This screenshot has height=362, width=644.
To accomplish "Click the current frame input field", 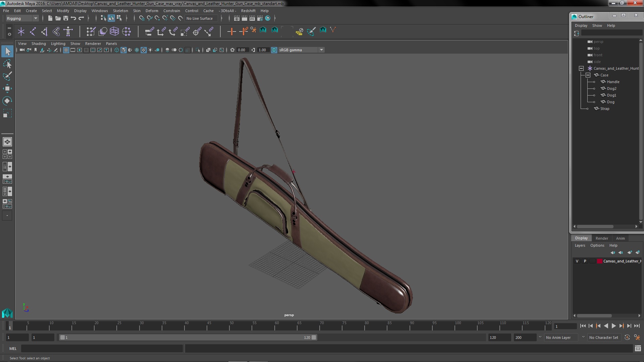I will [565, 326].
